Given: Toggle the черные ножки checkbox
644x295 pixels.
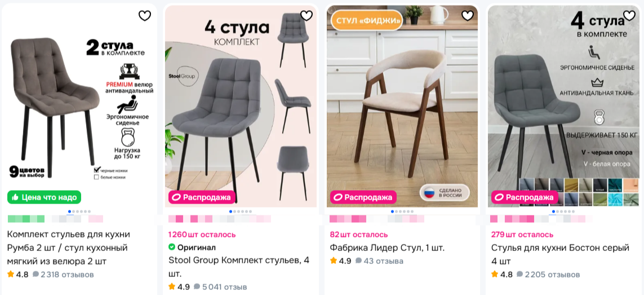Looking at the screenshot, I should 97,170.
